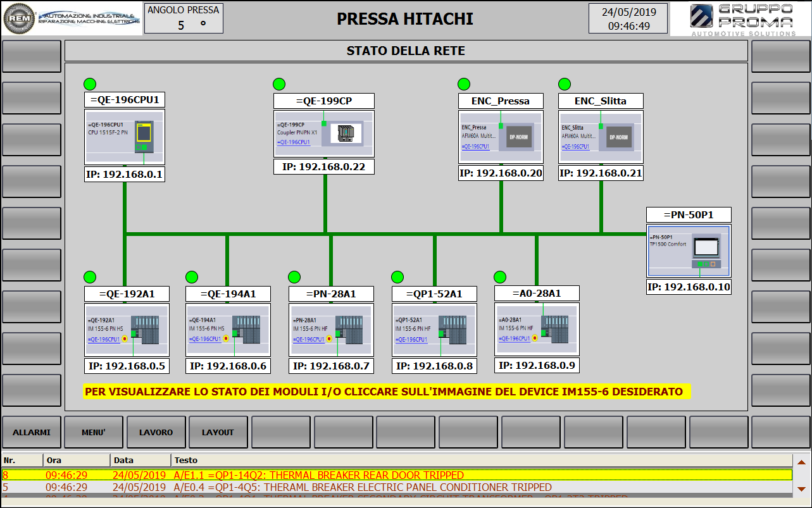Click the IP: 192.168.0.6 label
Screen dimensions: 812x508
click(x=228, y=366)
